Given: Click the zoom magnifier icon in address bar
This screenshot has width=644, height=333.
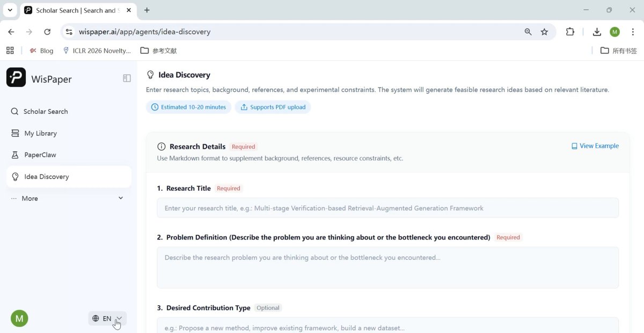Looking at the screenshot, I should [x=528, y=32].
